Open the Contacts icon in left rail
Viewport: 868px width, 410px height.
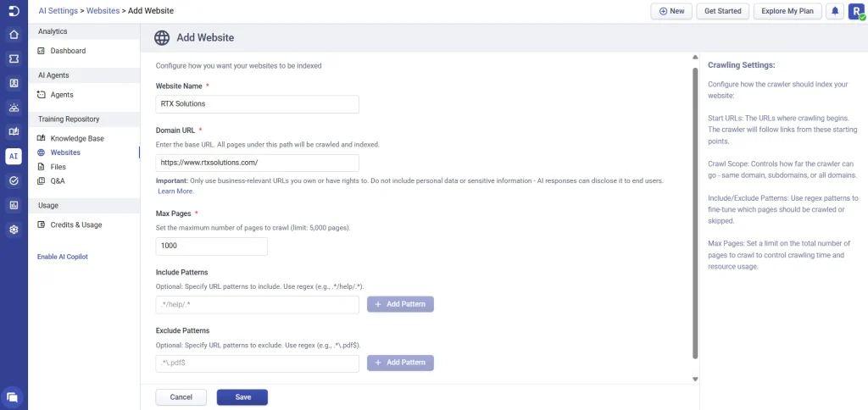coord(14,83)
